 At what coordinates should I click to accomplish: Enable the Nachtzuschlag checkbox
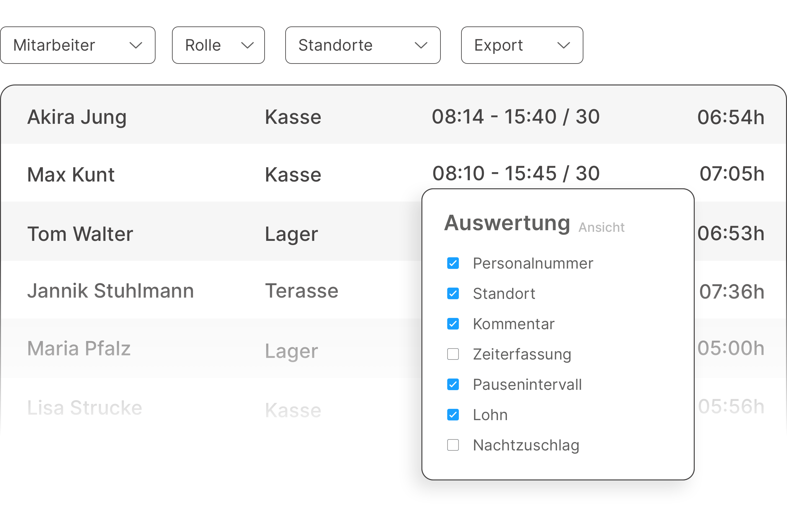coord(453,445)
